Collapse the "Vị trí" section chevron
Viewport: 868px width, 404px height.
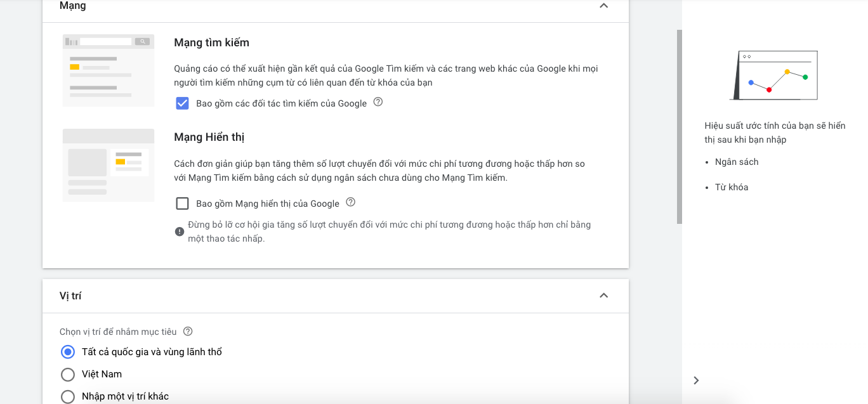coord(603,296)
